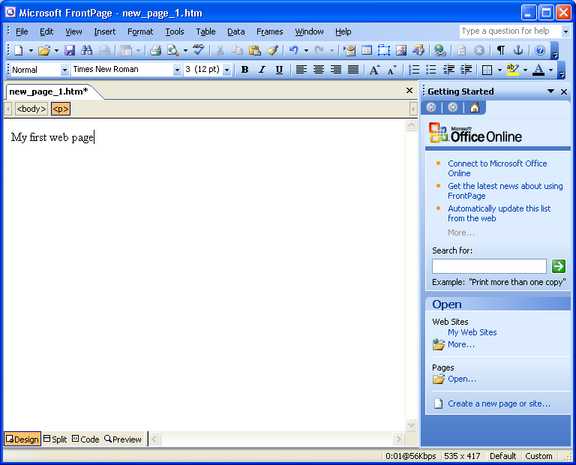
Task: Click the green search arrow button
Action: [x=558, y=266]
